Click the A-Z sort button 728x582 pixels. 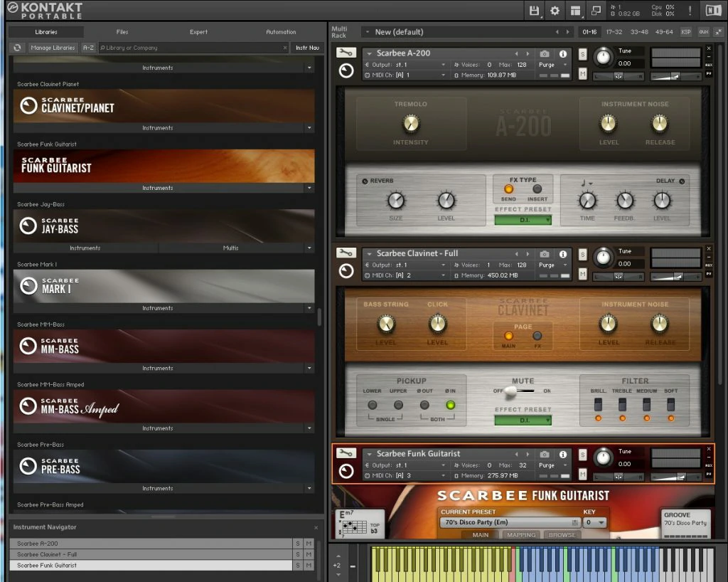[88, 48]
